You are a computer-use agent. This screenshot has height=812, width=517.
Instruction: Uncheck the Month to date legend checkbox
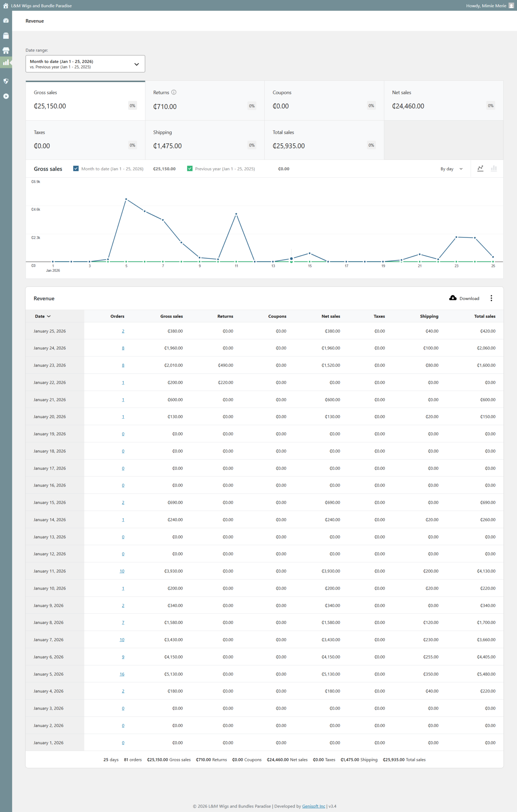click(76, 169)
